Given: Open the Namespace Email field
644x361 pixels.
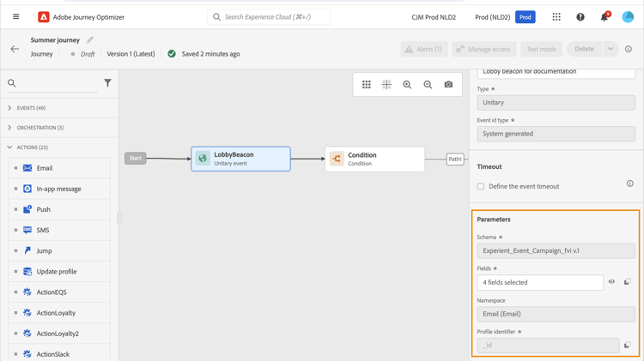Looking at the screenshot, I should pyautogui.click(x=556, y=314).
